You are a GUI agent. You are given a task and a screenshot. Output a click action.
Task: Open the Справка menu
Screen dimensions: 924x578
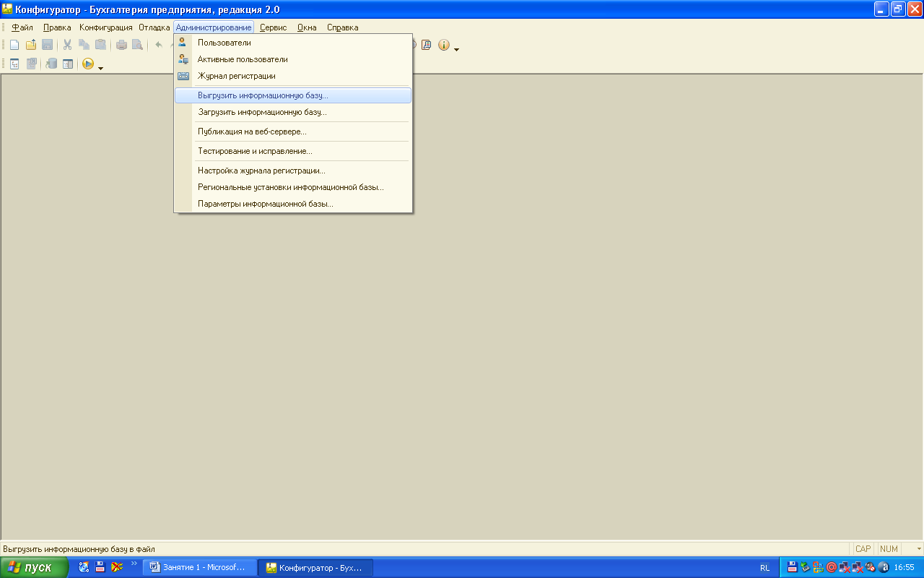[342, 27]
